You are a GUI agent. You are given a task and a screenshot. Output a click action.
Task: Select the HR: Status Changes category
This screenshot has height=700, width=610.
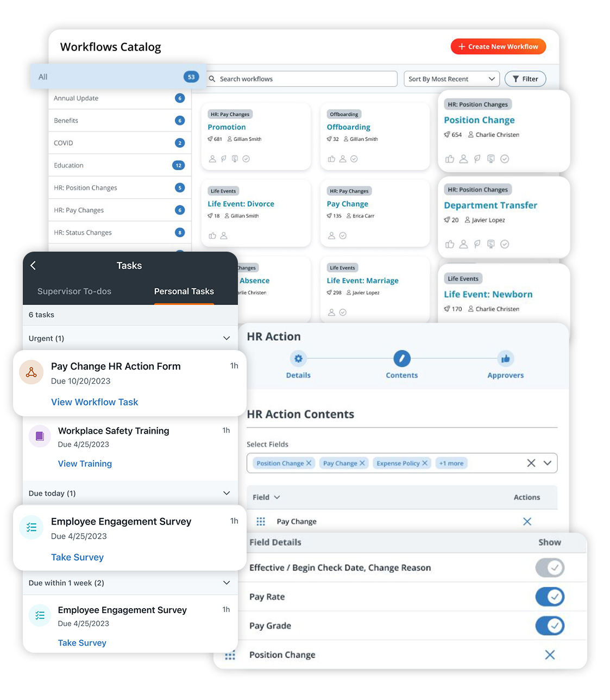click(120, 233)
